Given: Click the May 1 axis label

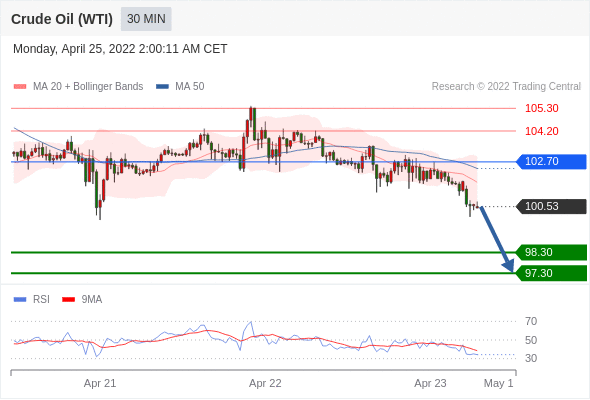Looking at the screenshot, I should click(498, 383).
